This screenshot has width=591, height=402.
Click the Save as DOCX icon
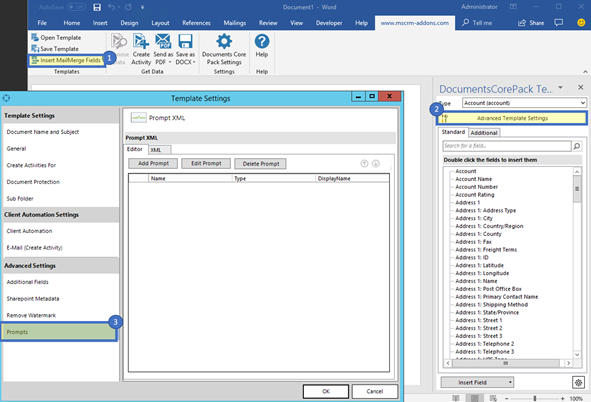185,41
